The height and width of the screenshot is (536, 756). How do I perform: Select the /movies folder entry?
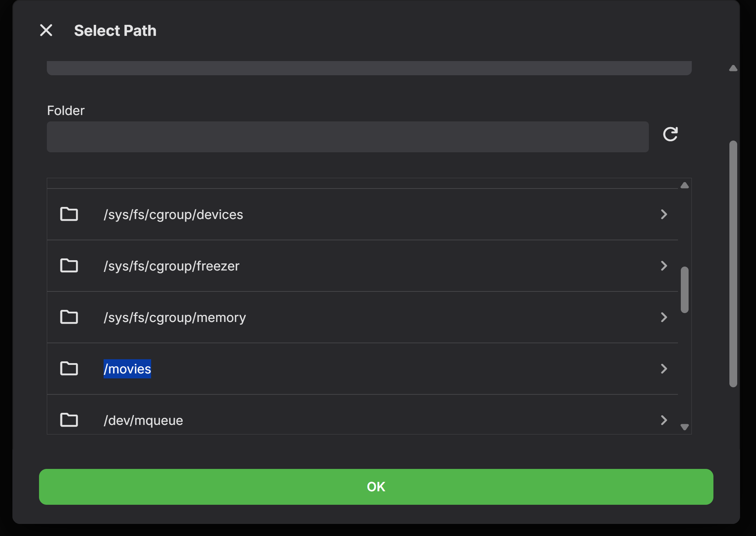click(x=127, y=369)
